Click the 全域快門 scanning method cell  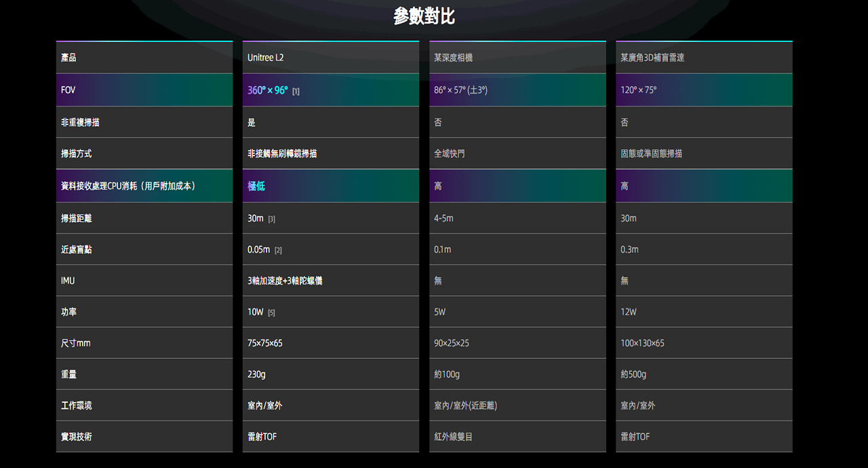[x=449, y=154]
